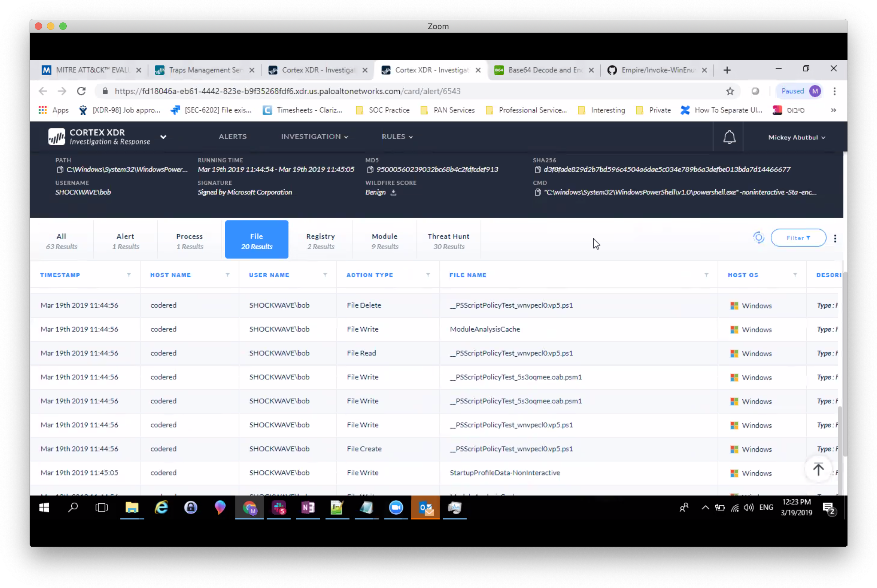Screen dimensions: 877x588
Task: Open the Zoom app in taskbar
Action: coord(396,508)
